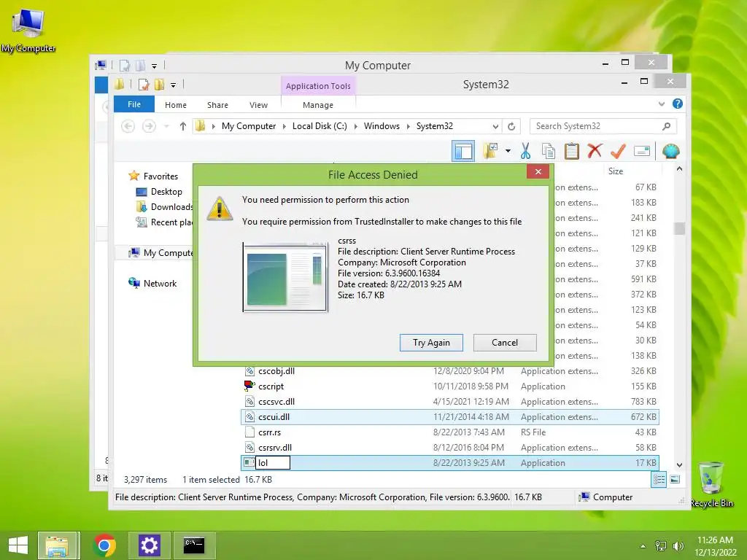Click the Cut scissors toolbar icon
747x560 pixels.
tap(525, 152)
